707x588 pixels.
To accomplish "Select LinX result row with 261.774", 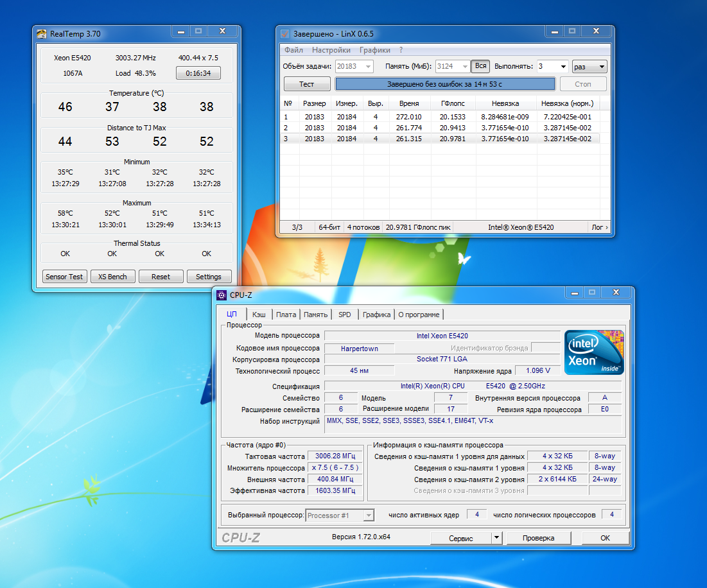I will [x=440, y=128].
